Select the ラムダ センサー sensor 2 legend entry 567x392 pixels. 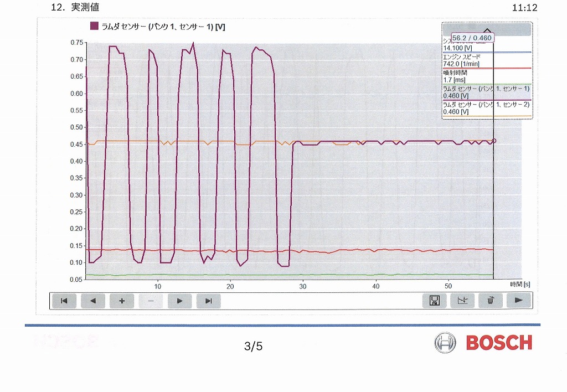click(486, 108)
